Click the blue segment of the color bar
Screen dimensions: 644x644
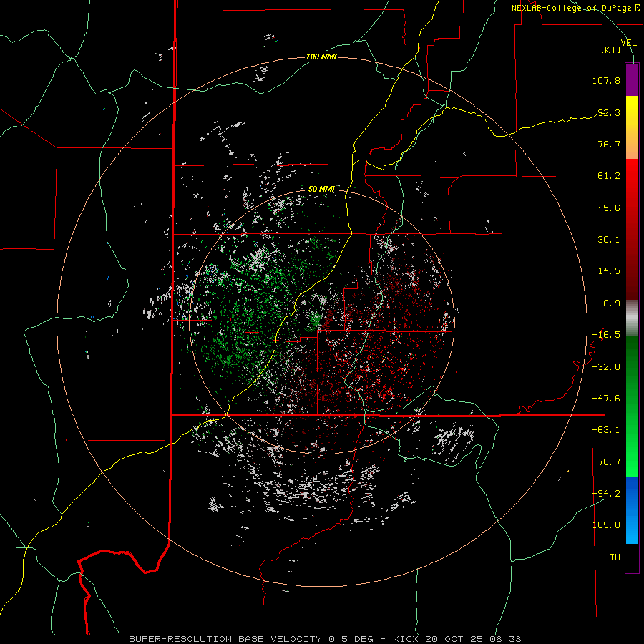click(632, 510)
